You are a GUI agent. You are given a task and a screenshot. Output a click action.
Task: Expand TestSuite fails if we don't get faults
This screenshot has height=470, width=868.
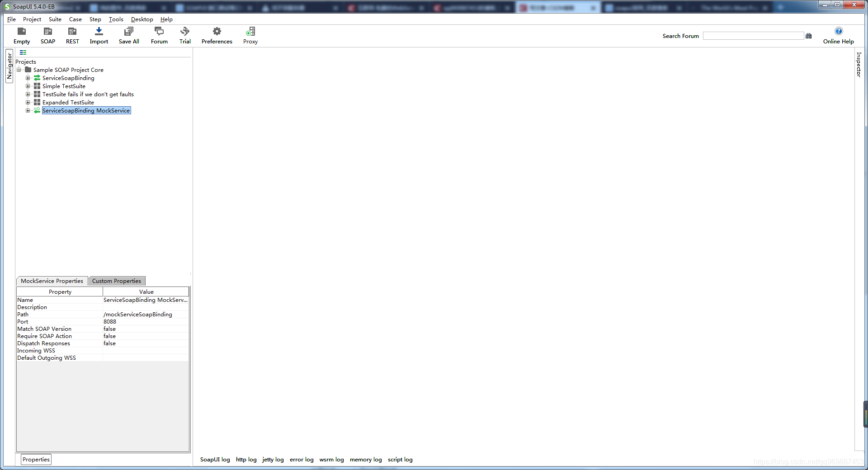(x=28, y=94)
